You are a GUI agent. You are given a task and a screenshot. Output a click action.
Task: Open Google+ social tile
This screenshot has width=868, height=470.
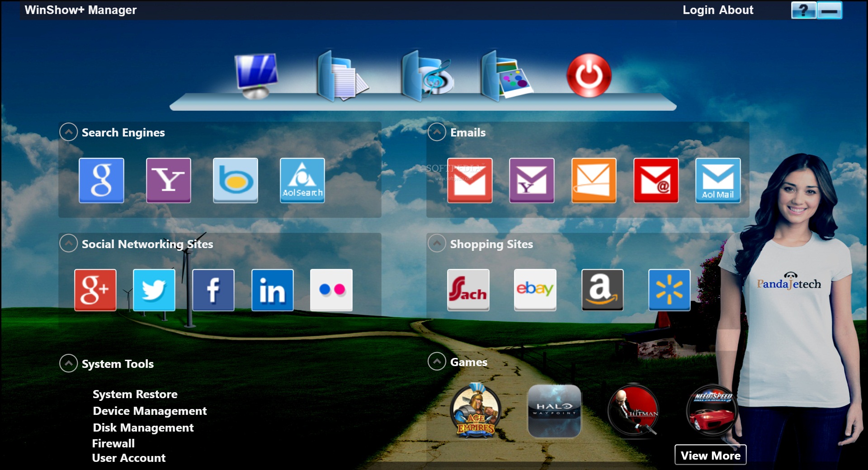pos(95,290)
